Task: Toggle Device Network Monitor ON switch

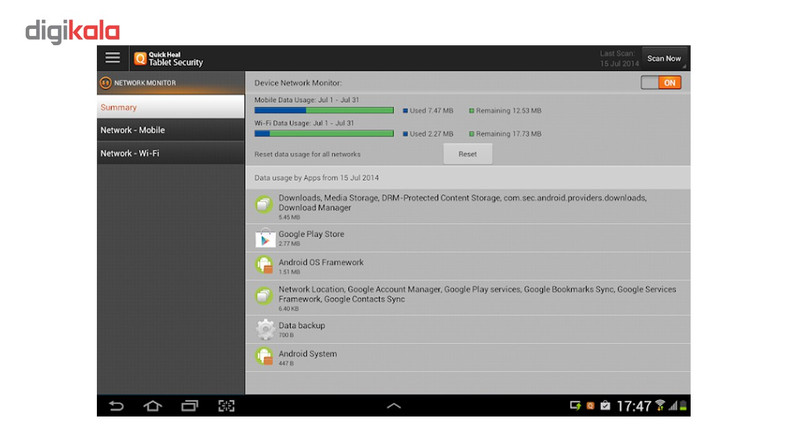Action: 661,83
